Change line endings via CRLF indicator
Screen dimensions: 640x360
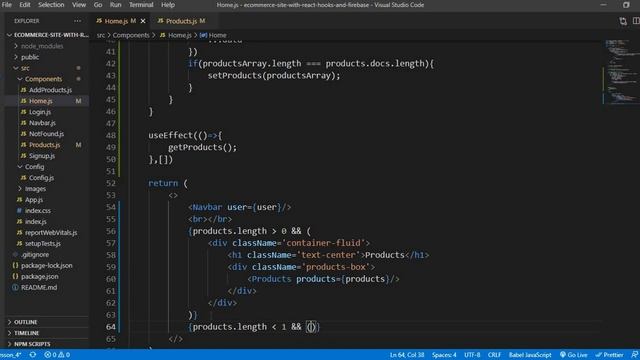(494, 355)
